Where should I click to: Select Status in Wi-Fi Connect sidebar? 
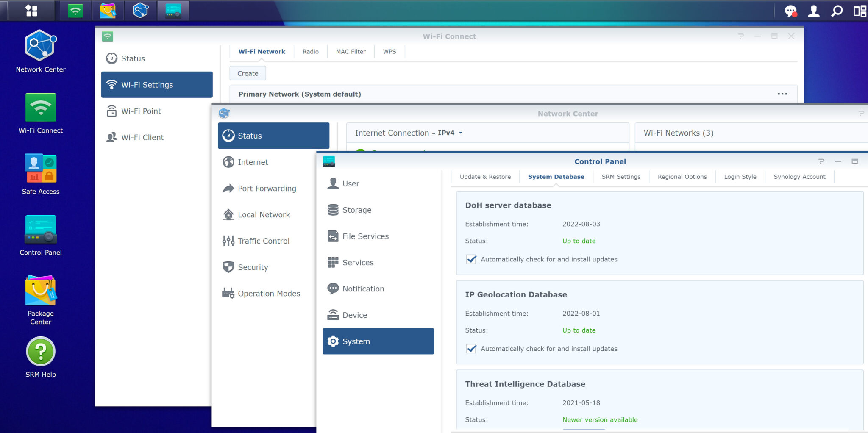point(157,58)
